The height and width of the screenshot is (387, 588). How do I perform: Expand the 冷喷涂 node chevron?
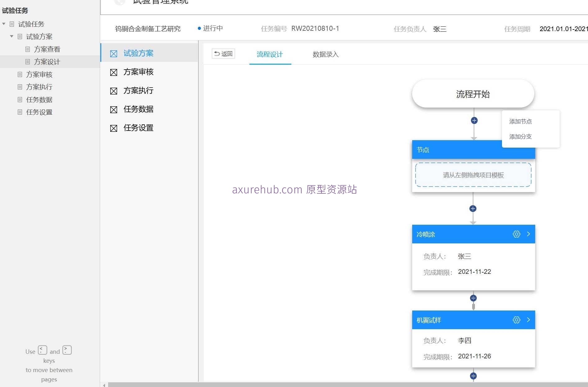(x=528, y=234)
